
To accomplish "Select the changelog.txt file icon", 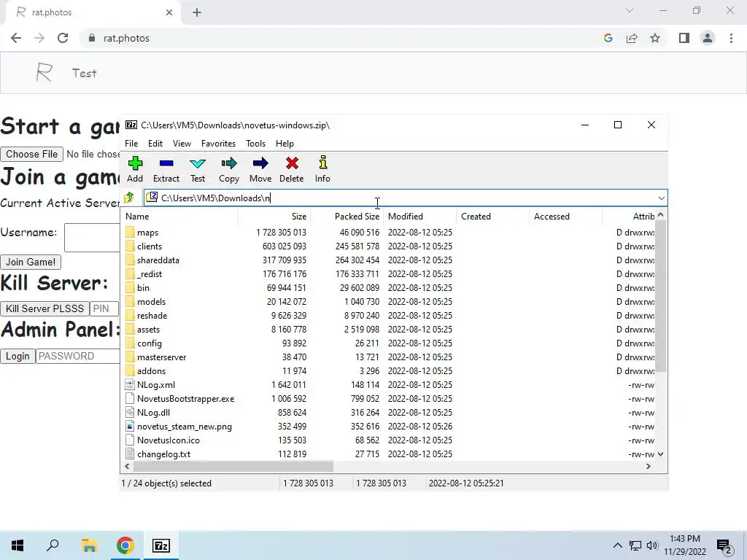I will [130, 454].
